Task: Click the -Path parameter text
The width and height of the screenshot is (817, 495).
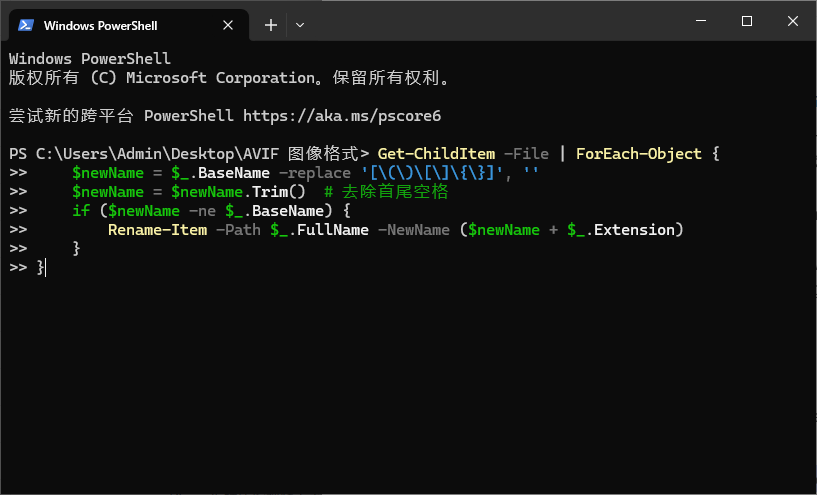Action: [x=238, y=230]
